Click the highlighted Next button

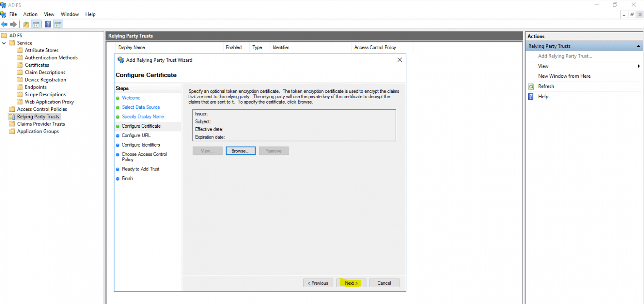pos(351,283)
